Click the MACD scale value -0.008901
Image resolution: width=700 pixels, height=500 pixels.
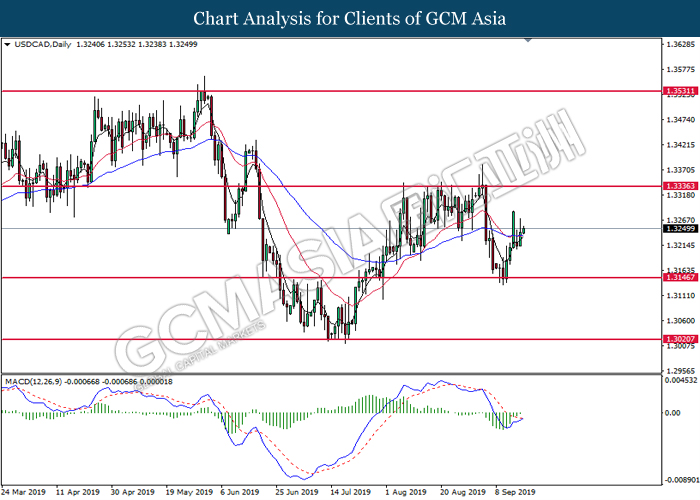click(x=680, y=480)
